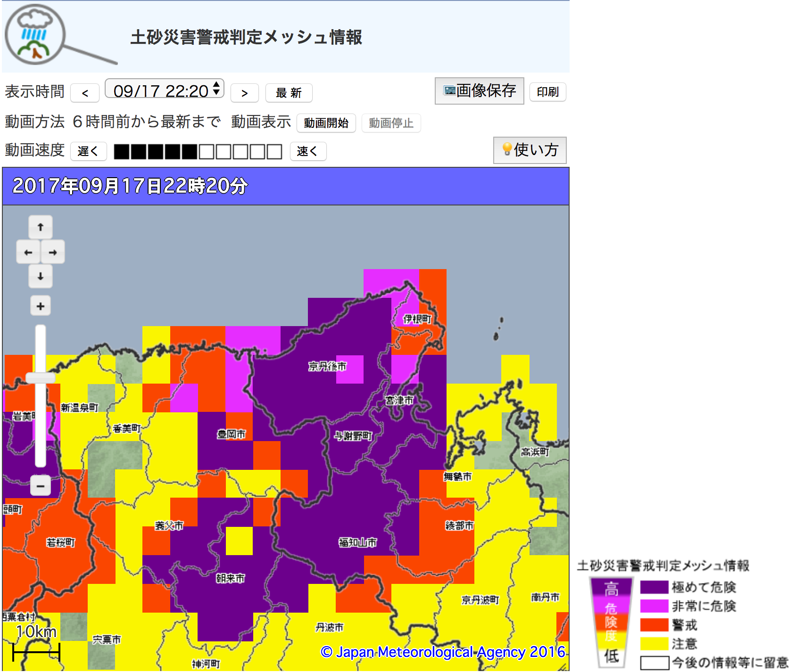Click the 舞鶴市 label on the map

pyautogui.click(x=457, y=476)
